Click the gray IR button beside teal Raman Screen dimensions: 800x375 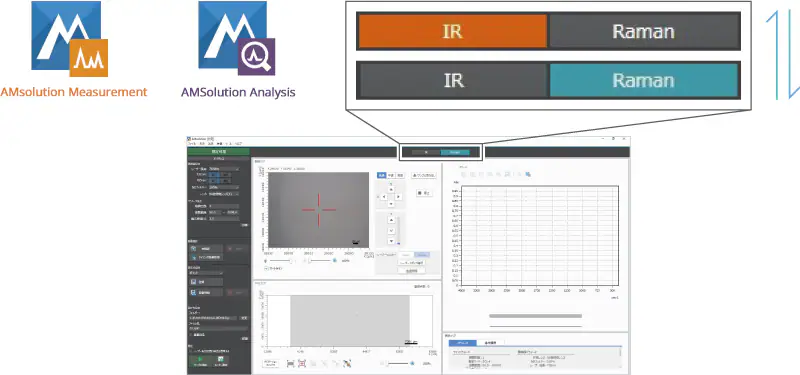453,80
